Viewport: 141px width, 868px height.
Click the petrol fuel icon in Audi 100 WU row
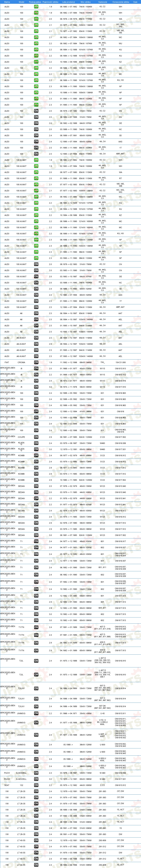(x=36, y=43)
